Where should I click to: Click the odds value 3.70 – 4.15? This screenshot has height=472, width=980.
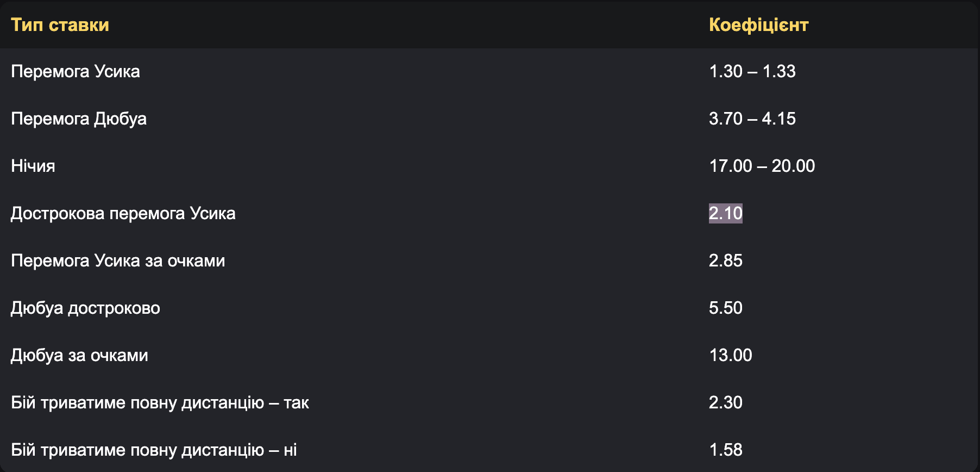coord(752,119)
